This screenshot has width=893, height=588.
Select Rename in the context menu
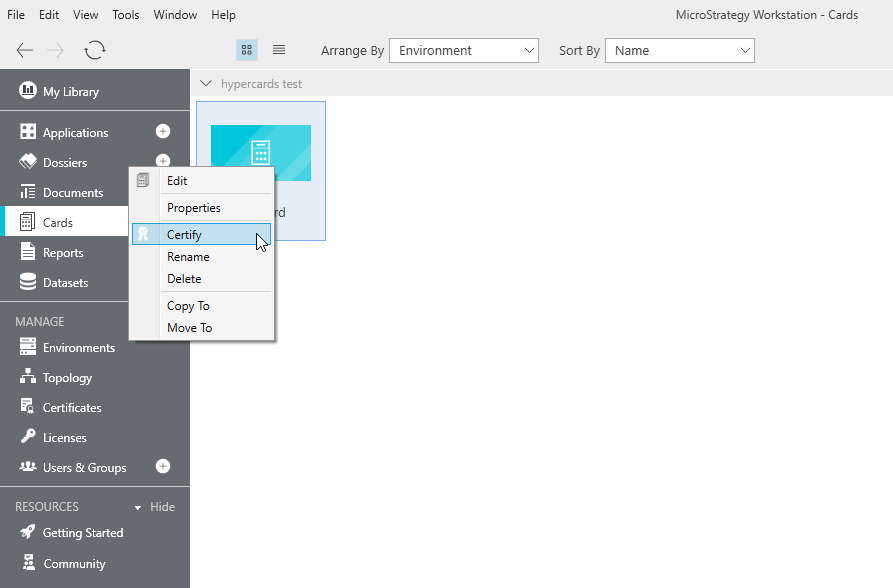[202, 257]
